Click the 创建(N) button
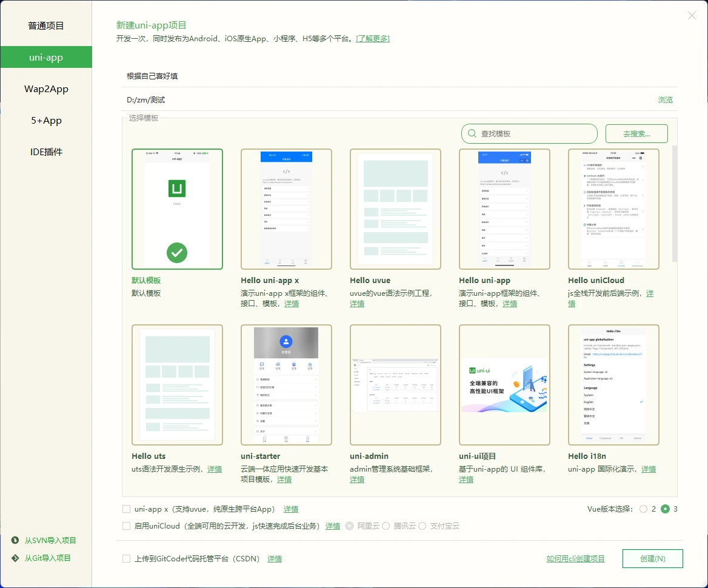This screenshot has width=708, height=588. (652, 558)
